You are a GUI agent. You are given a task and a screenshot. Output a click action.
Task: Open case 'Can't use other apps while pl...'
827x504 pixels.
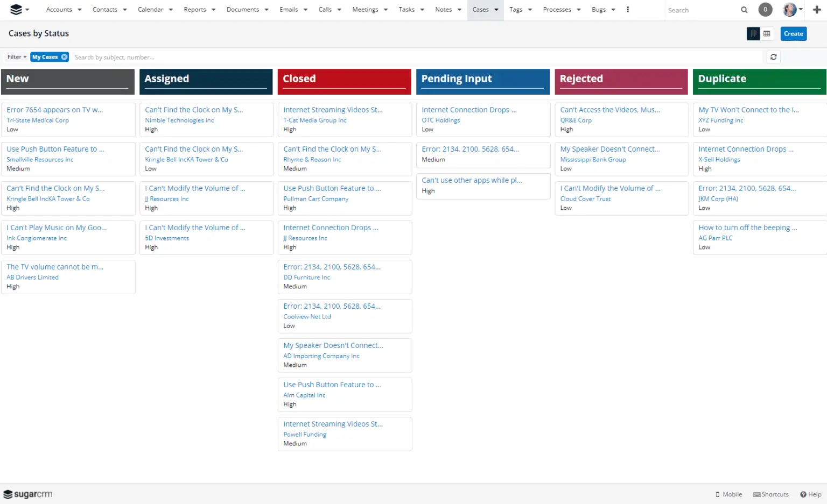472,180
